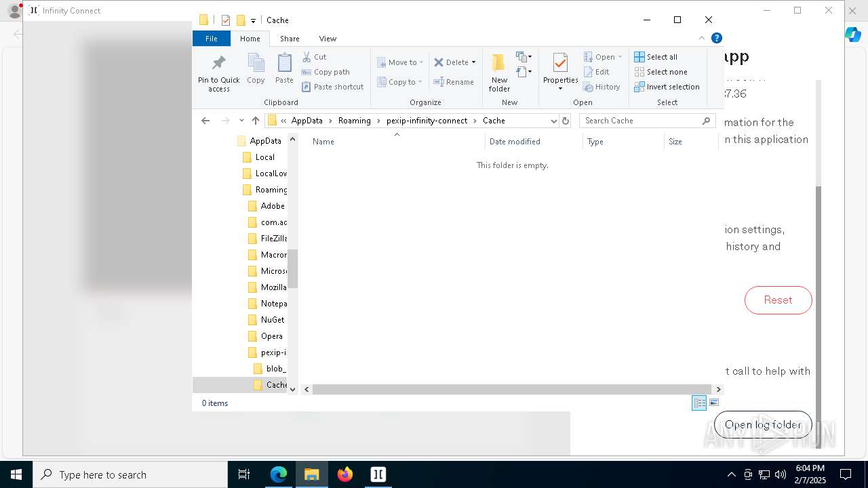Click pexip-infinity-connect in the breadcrumb
868x488 pixels.
[x=427, y=121]
